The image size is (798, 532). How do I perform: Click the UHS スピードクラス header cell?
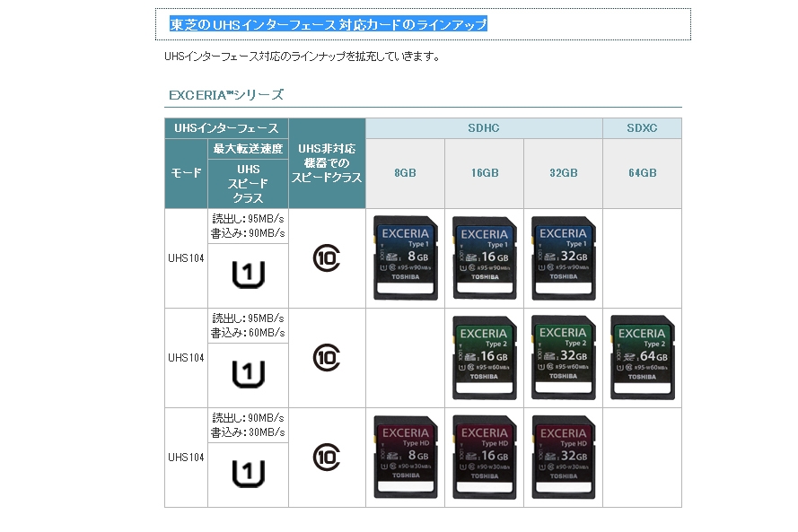tap(249, 184)
